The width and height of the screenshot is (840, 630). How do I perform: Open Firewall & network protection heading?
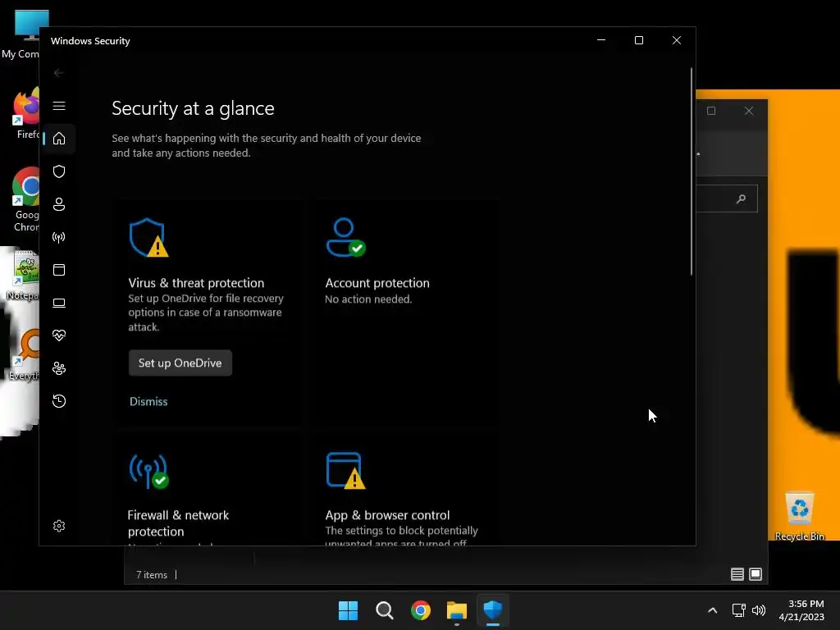coord(178,523)
